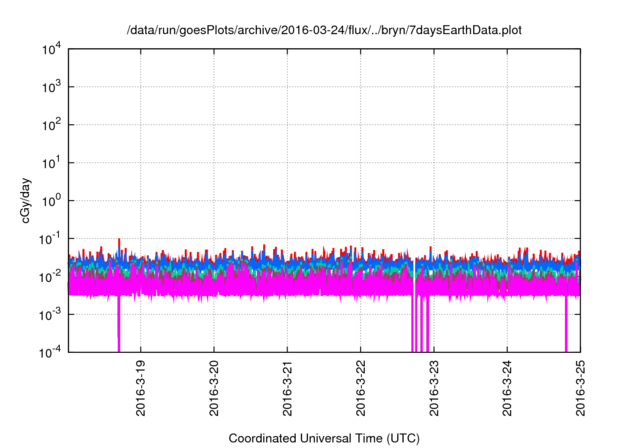Click the 10^4 y-axis tick label
The image size is (640, 448).
pyautogui.click(x=52, y=49)
